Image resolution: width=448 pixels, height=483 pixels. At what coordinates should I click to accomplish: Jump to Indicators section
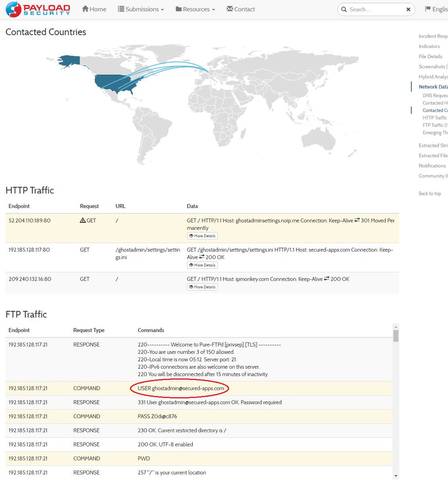pos(429,46)
